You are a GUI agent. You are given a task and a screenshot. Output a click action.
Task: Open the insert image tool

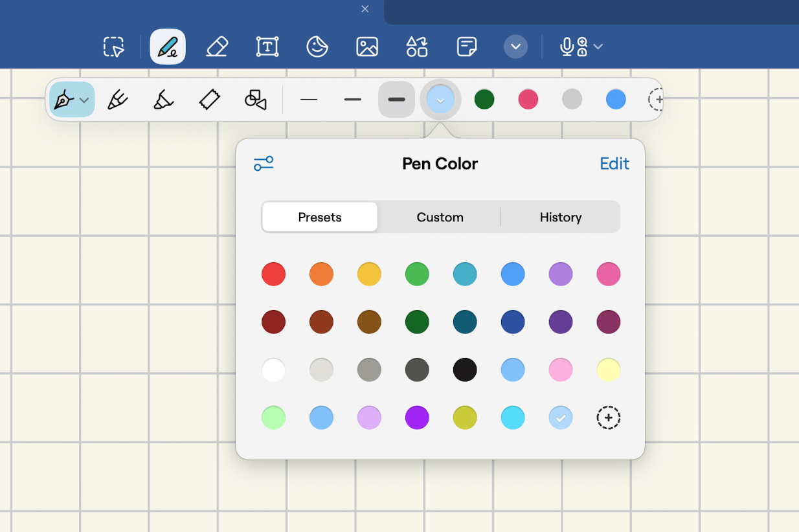(x=367, y=47)
